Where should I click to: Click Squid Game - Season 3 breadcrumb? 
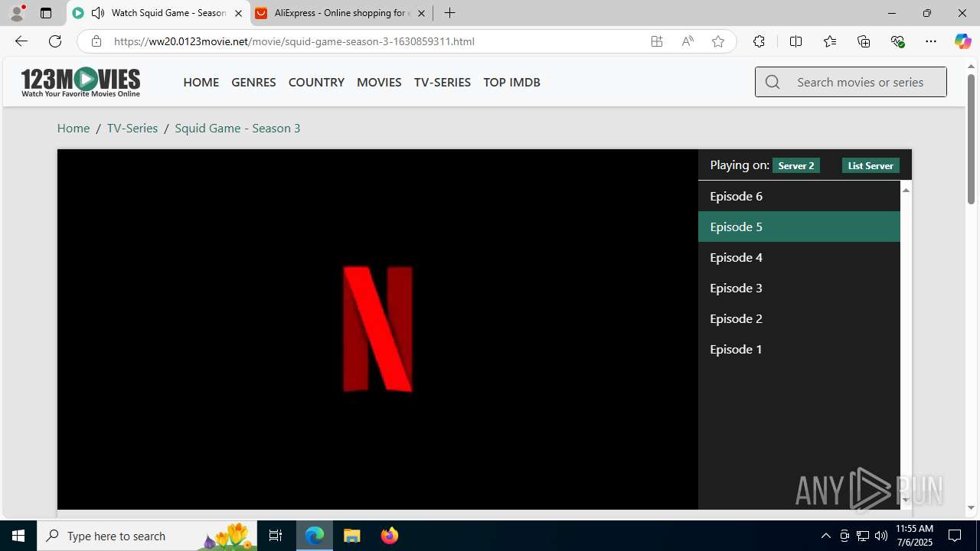click(x=237, y=128)
